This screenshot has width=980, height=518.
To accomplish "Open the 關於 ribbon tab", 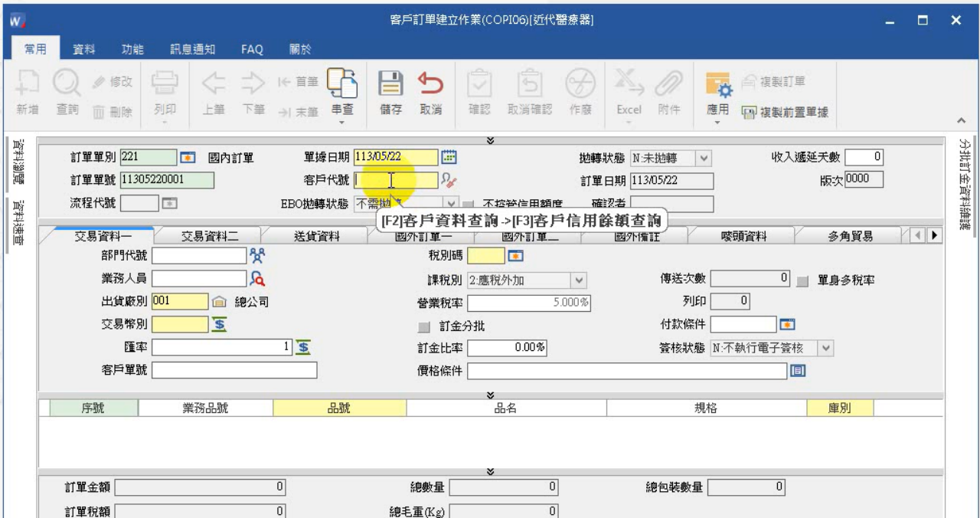I will (x=300, y=49).
